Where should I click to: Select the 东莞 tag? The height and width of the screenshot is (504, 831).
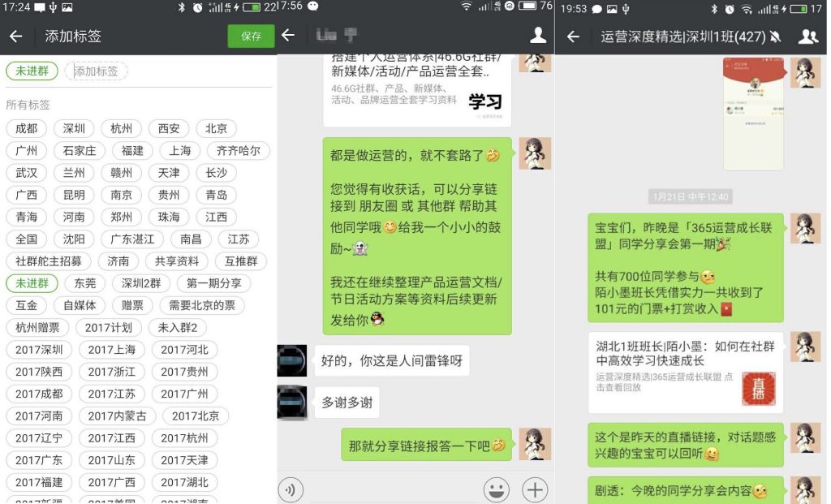[x=85, y=283]
